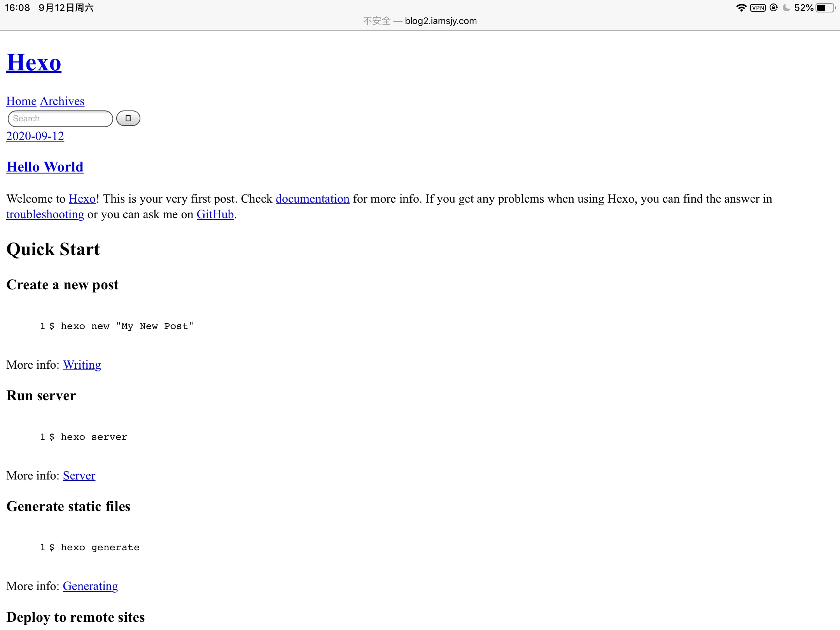Viewport: 840px width, 630px height.
Task: Tap the 16:08 clock in status bar
Action: (17, 8)
